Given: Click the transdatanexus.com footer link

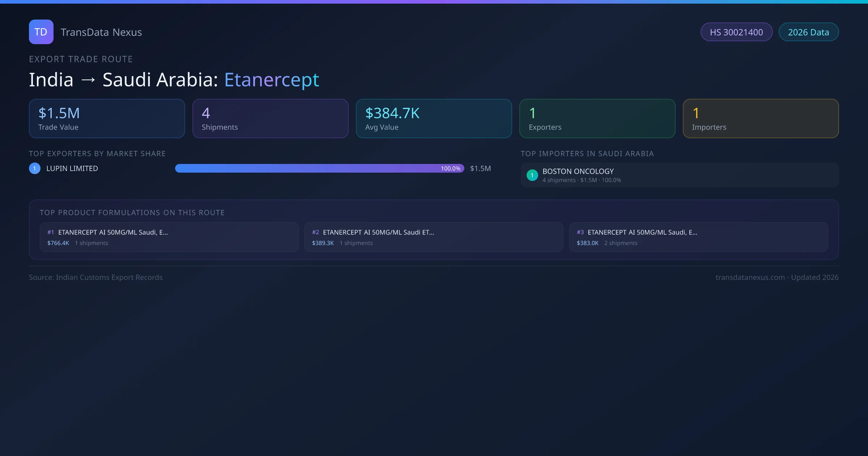Looking at the screenshot, I should (750, 278).
